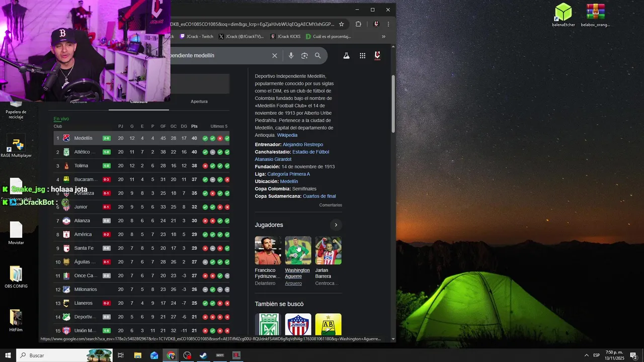644x362 pixels.
Task: Click the Windows Buscar search box
Action: (x=64, y=355)
